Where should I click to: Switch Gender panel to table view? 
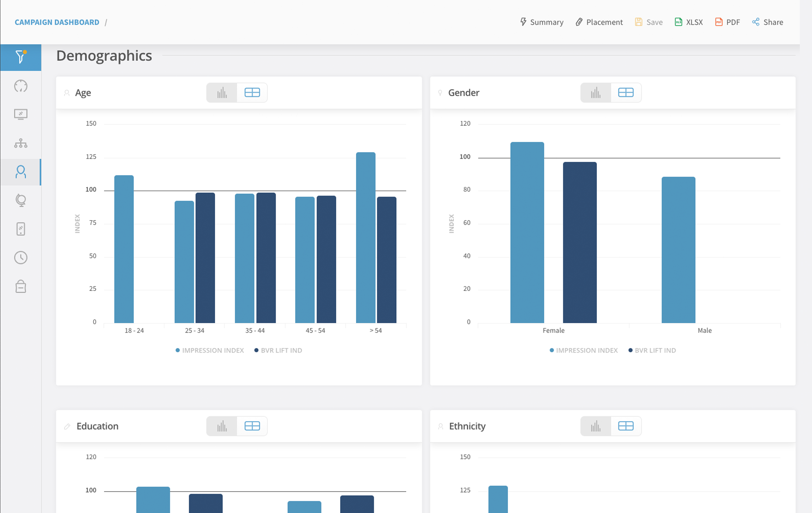[x=626, y=93]
